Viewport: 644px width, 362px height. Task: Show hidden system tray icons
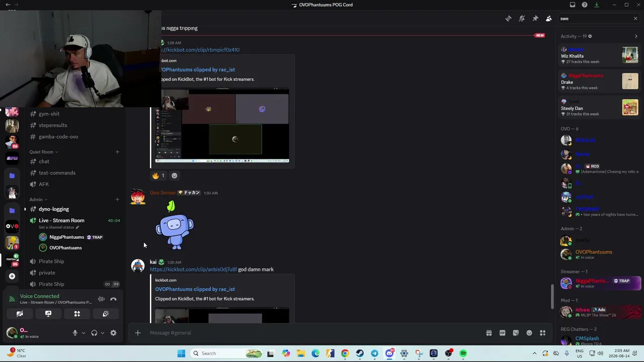(x=534, y=353)
